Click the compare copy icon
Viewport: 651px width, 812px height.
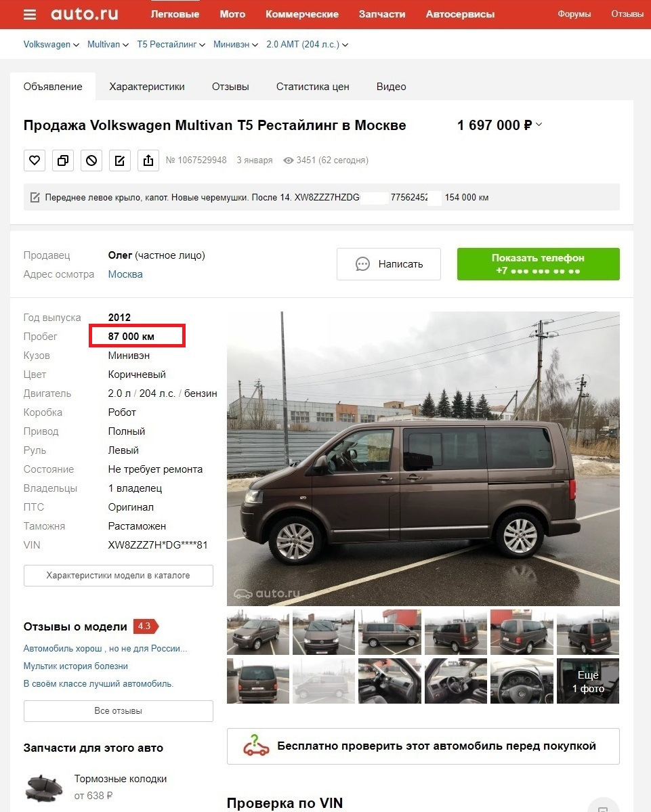coord(63,161)
